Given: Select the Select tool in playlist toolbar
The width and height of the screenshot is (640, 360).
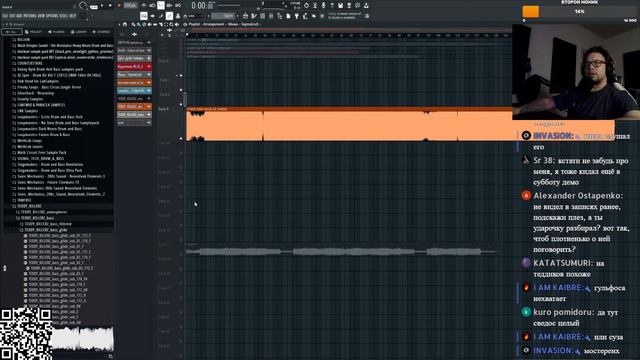Looking at the screenshot, I should point(166,24).
